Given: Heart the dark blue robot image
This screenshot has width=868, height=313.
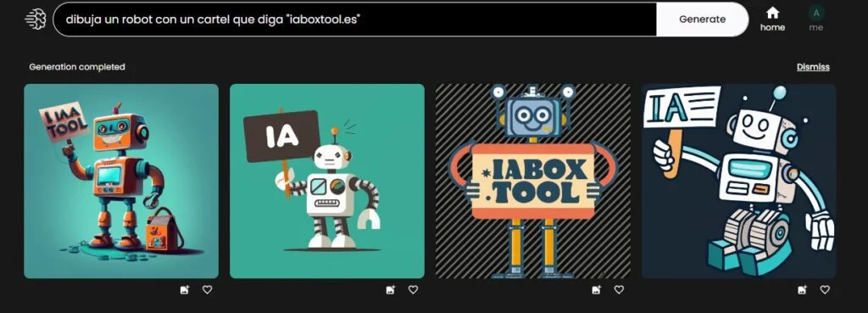Looking at the screenshot, I should [825, 290].
